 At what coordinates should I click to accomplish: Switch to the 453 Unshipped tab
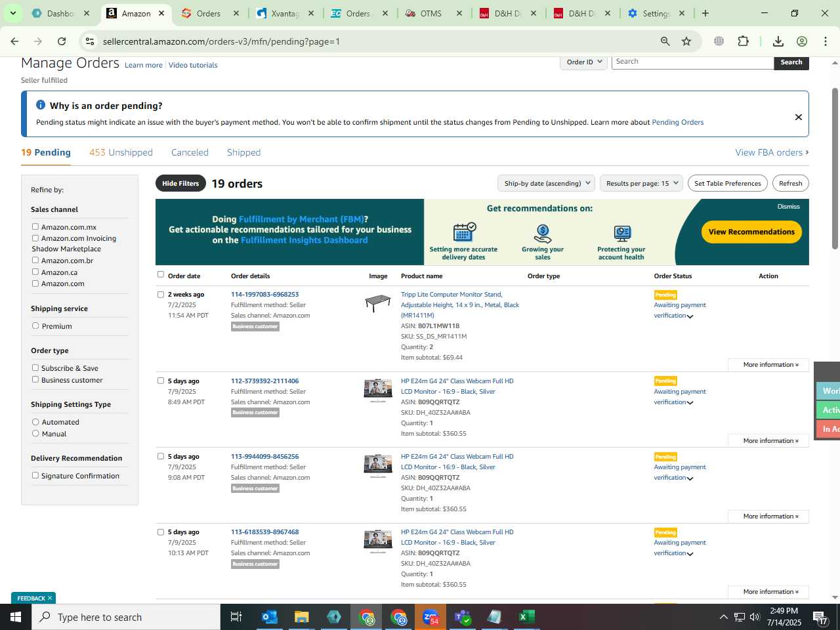(121, 152)
